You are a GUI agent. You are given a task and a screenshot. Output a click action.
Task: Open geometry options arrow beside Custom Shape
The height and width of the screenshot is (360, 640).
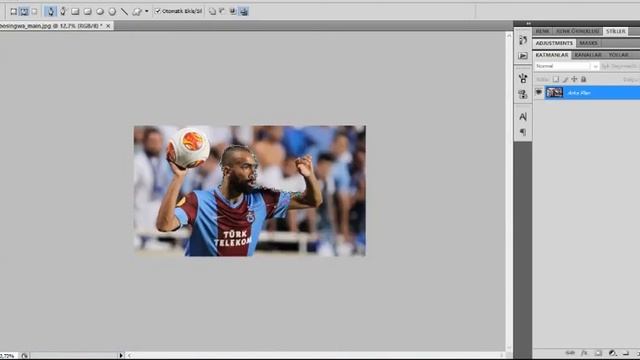[x=147, y=11]
